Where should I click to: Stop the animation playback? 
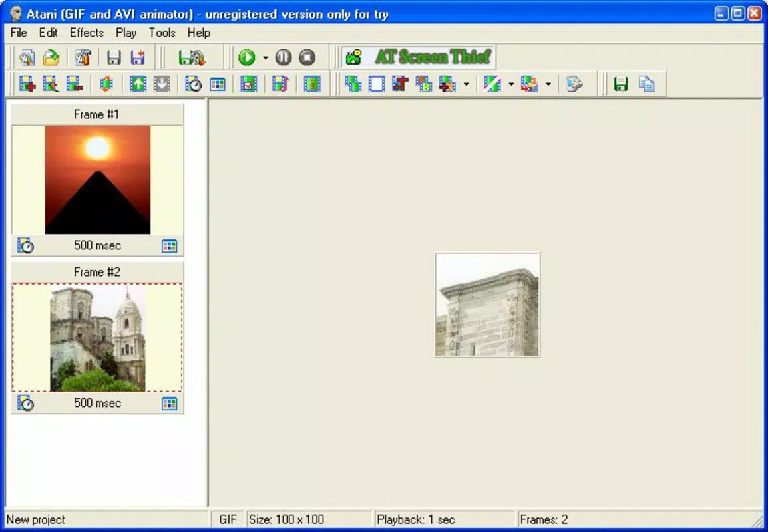(x=307, y=57)
